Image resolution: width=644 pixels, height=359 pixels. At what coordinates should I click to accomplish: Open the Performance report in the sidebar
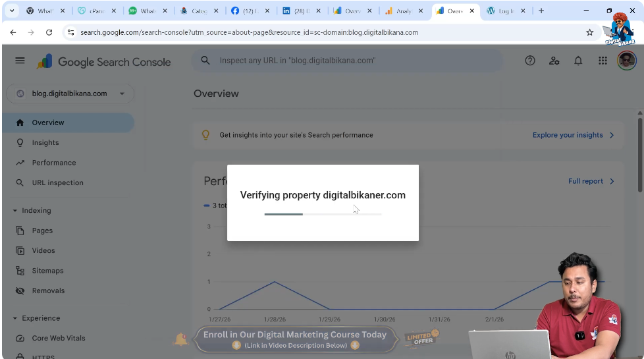pyautogui.click(x=68, y=163)
